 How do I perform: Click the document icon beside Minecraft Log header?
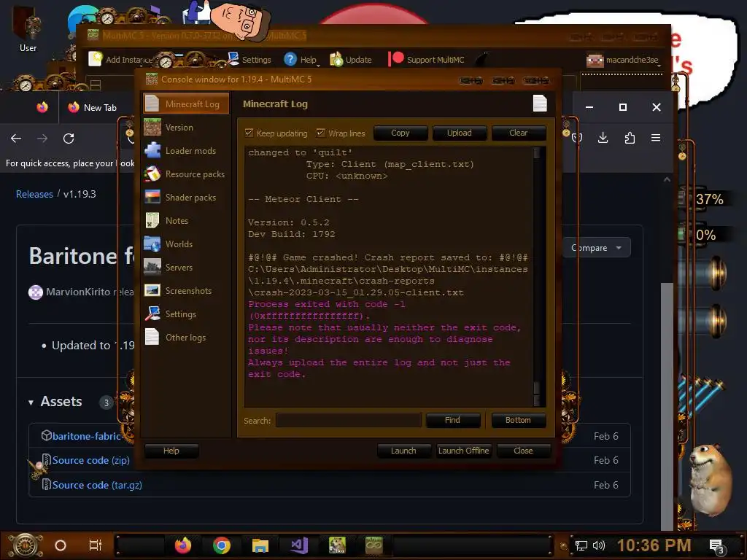540,104
